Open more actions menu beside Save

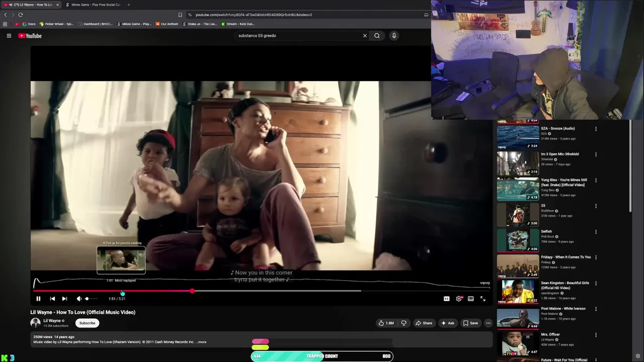pyautogui.click(x=488, y=323)
